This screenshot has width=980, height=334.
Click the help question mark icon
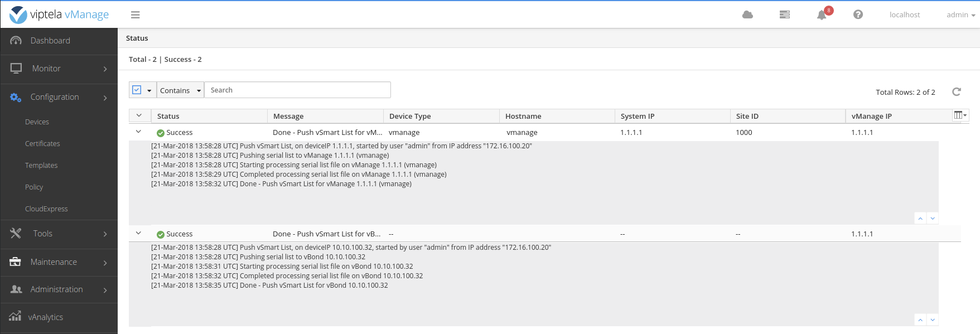(x=858, y=14)
